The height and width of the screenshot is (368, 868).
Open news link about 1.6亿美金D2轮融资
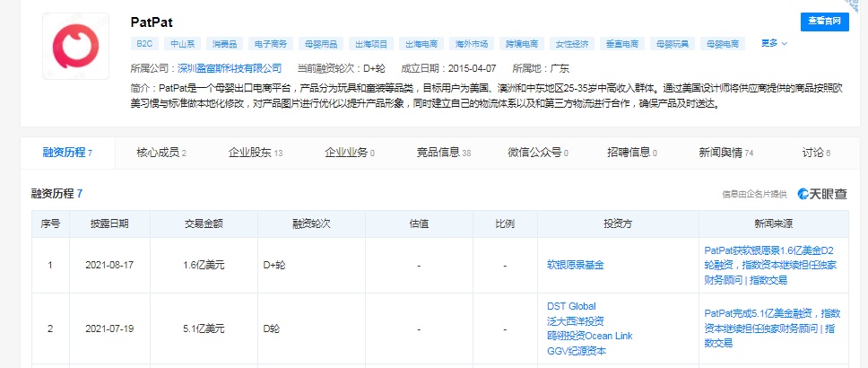(770, 265)
